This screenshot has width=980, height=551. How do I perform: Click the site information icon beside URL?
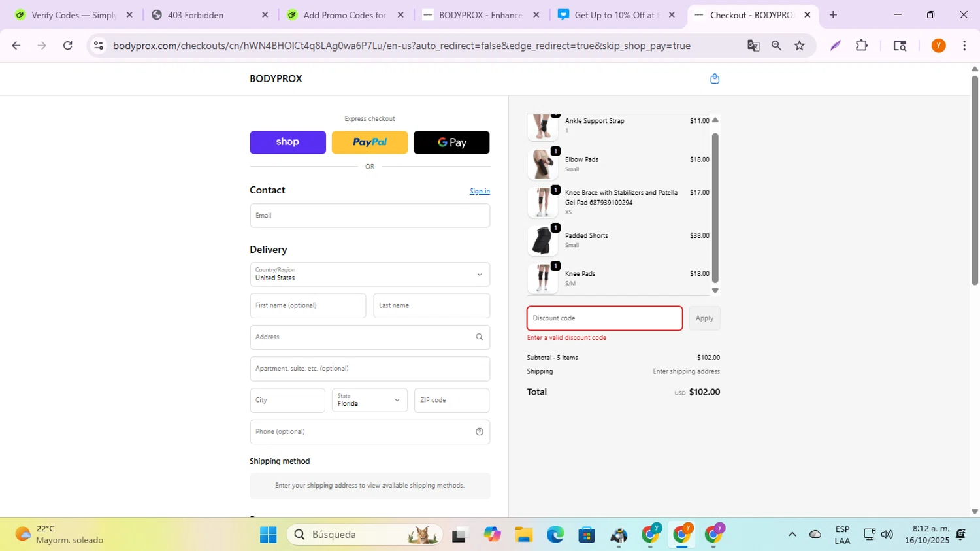[99, 46]
